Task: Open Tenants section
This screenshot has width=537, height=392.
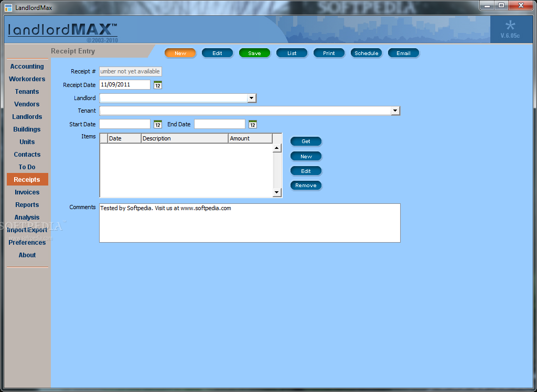Action: pos(27,91)
